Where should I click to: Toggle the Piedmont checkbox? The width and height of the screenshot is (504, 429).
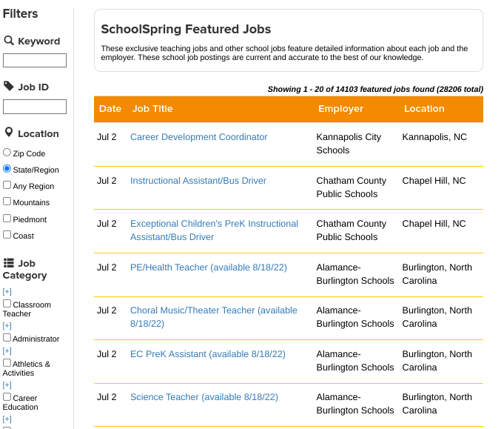click(7, 219)
